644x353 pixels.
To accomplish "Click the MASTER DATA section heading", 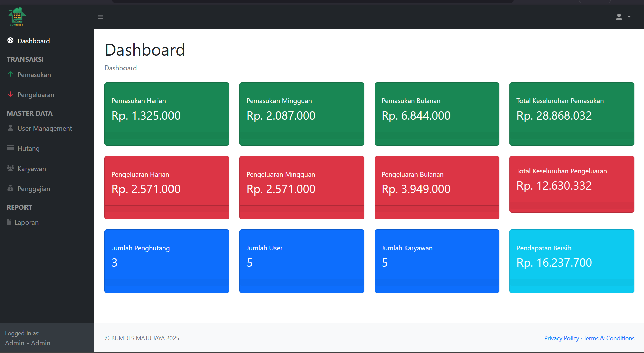I will tap(30, 113).
